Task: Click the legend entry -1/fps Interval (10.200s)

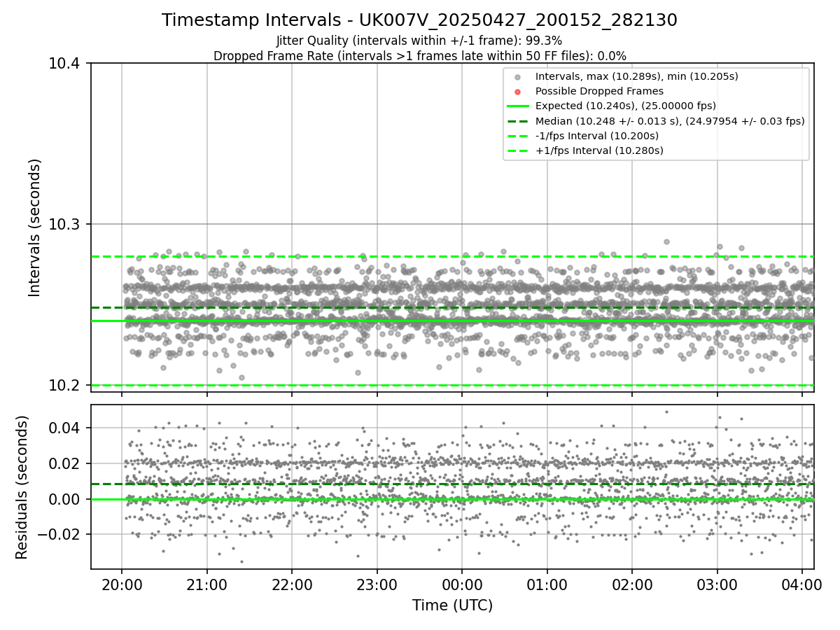Action: 597,136
